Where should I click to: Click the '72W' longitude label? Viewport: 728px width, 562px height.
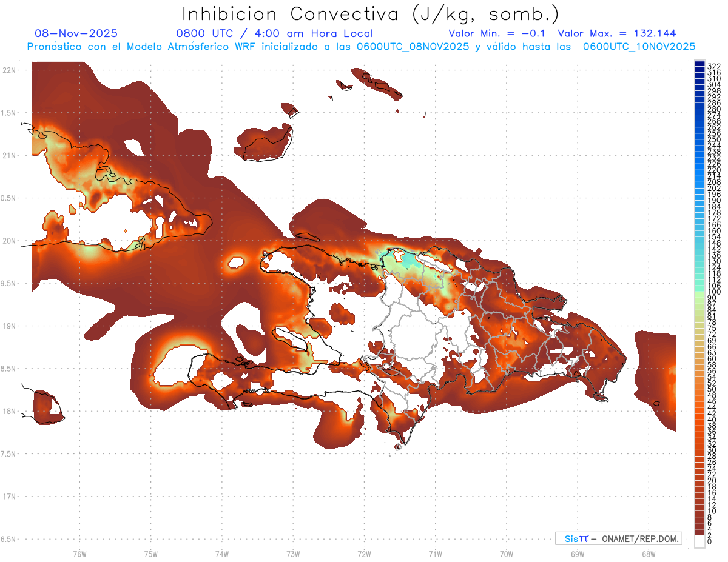coord(364,554)
